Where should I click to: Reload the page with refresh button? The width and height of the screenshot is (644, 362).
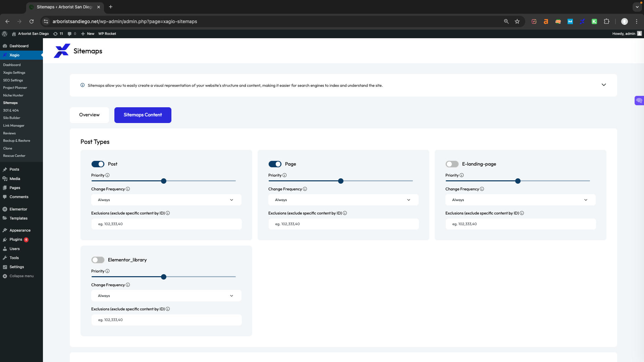(32, 21)
